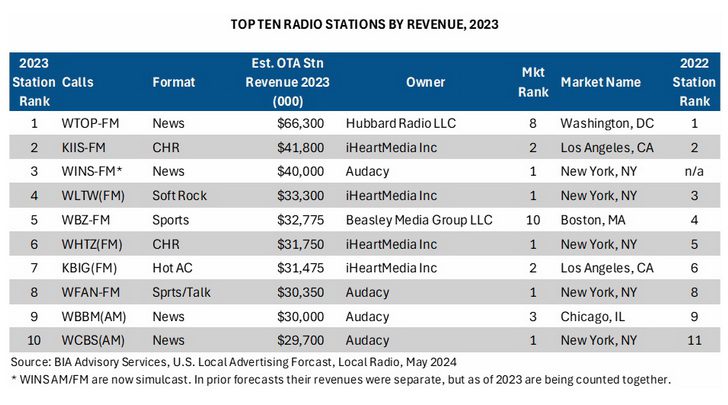Screen dimensions: 728x405
Task: Click 'CHR' format in the WHTZ(FM) row
Action: click(x=166, y=244)
